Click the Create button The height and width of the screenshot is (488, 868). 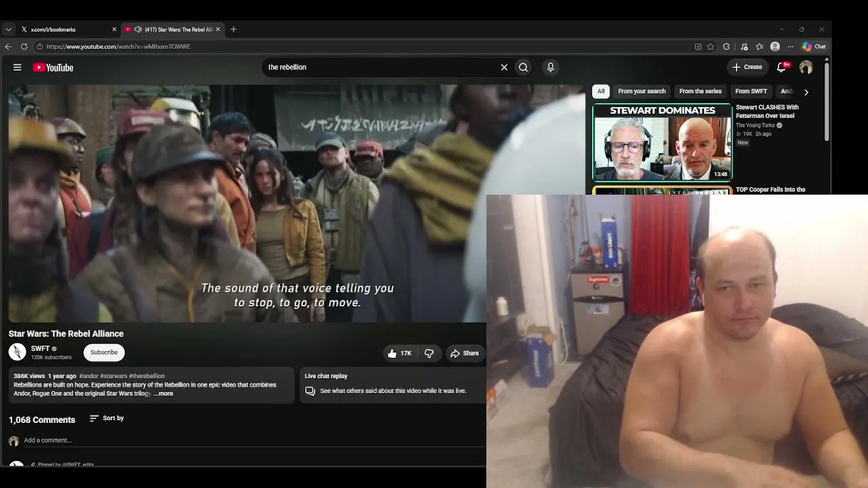(x=747, y=67)
